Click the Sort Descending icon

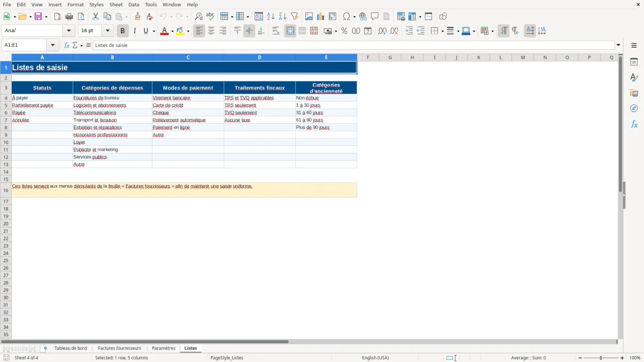[x=283, y=17]
